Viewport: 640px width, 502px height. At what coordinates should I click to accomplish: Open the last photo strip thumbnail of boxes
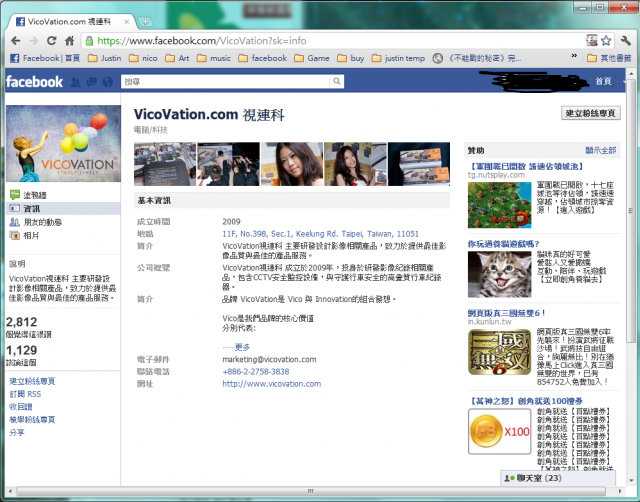(x=419, y=164)
